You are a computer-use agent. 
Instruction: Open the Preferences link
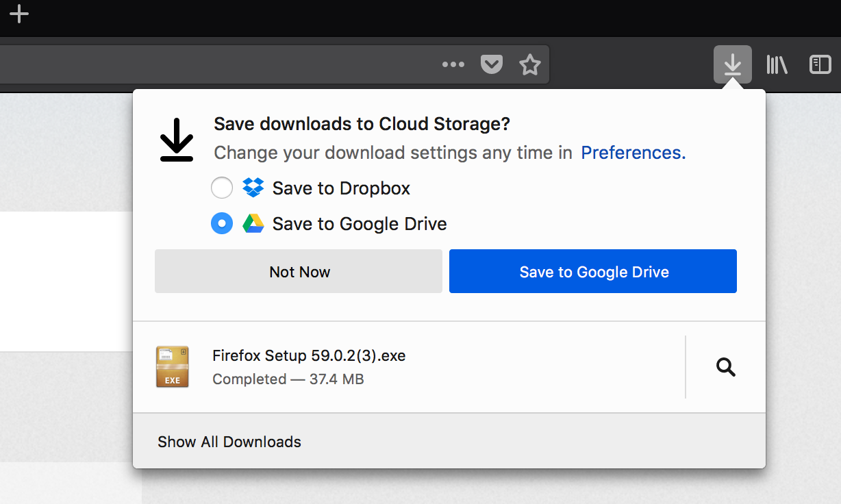pyautogui.click(x=633, y=152)
